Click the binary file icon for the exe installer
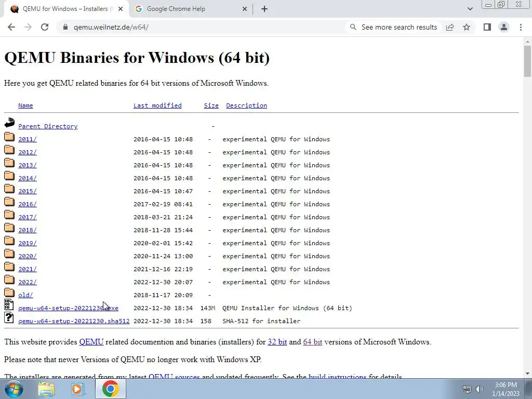The width and height of the screenshot is (532, 399). click(x=9, y=304)
